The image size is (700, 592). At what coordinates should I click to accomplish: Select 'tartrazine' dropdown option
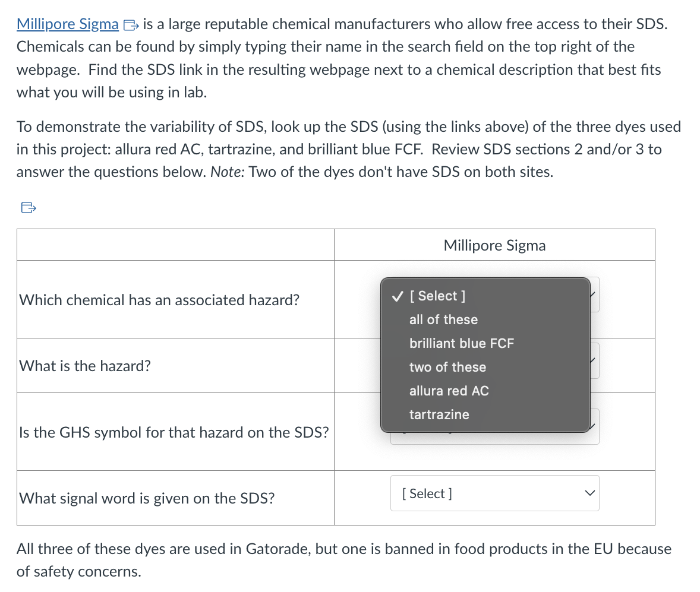click(439, 414)
